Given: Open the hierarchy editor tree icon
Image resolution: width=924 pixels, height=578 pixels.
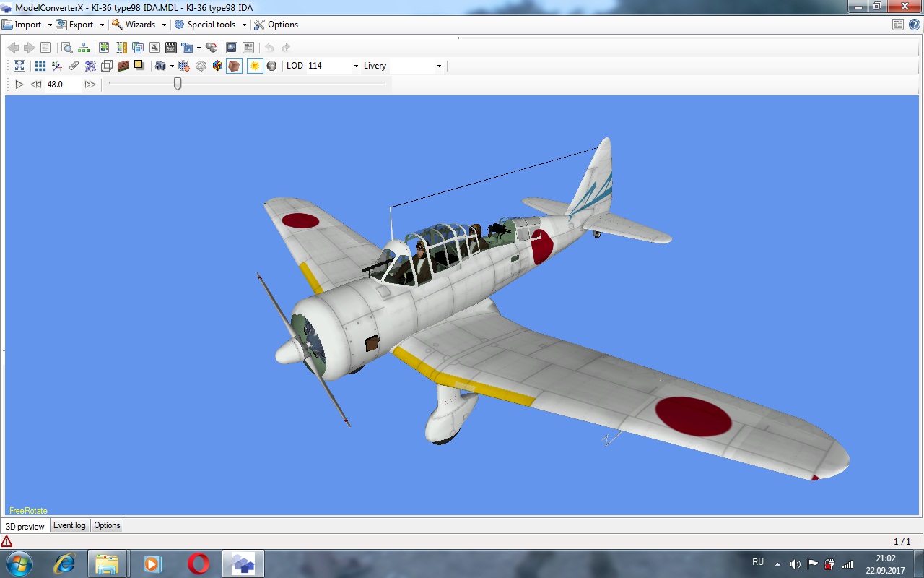Looking at the screenshot, I should point(84,48).
